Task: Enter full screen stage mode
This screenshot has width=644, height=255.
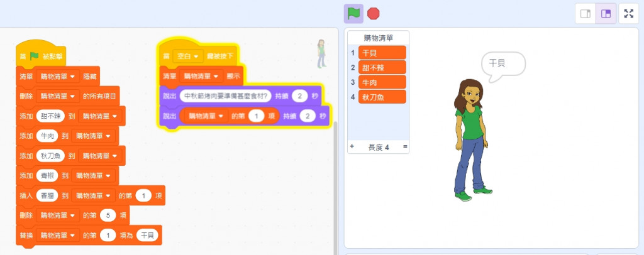Action: click(x=629, y=14)
